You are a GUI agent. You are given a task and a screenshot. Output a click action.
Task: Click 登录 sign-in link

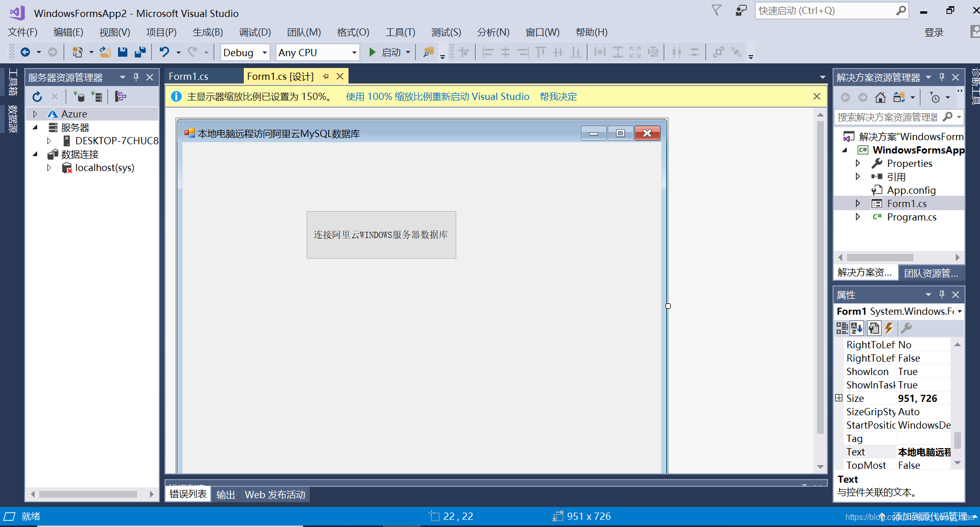(x=934, y=32)
